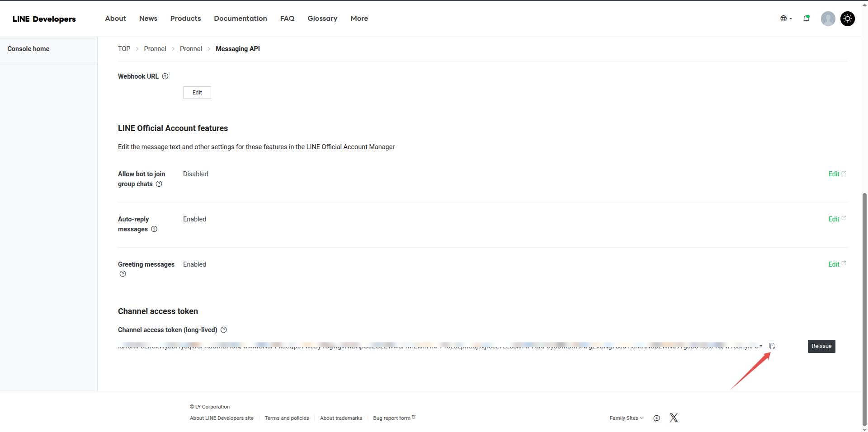
Task: Open the notifications bell icon
Action: point(806,19)
